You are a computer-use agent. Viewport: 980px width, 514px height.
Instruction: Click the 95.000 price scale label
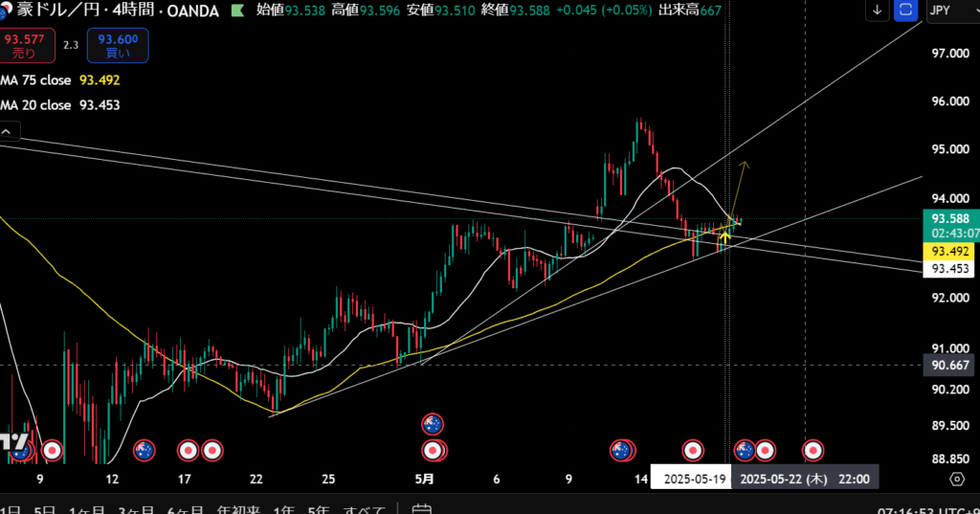950,149
